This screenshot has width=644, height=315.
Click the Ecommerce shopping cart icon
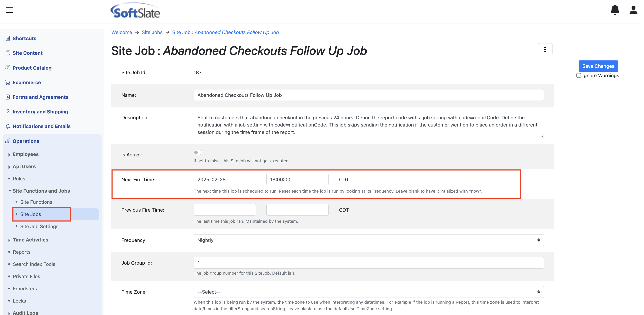(8, 82)
